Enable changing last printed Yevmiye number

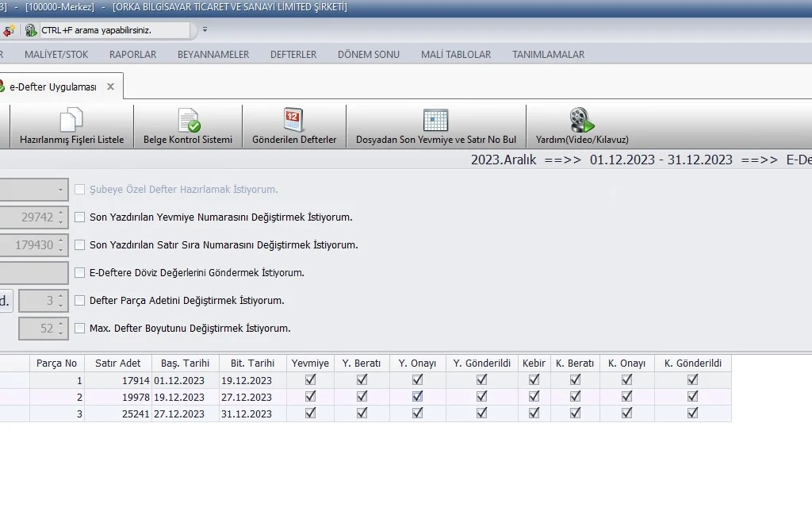click(80, 217)
